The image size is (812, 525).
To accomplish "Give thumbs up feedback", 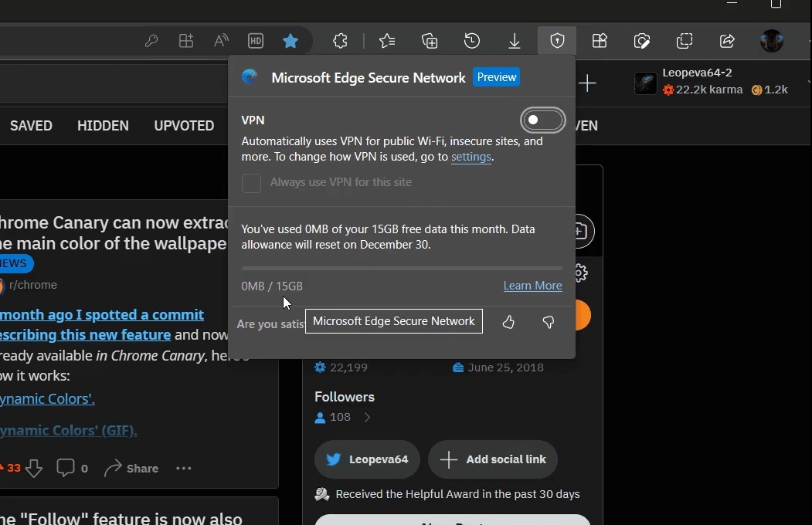I will pyautogui.click(x=508, y=322).
